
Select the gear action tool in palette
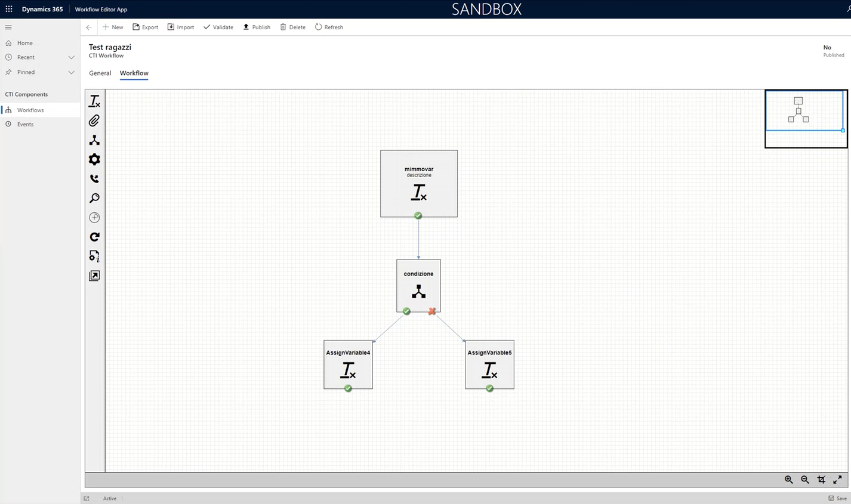94,159
